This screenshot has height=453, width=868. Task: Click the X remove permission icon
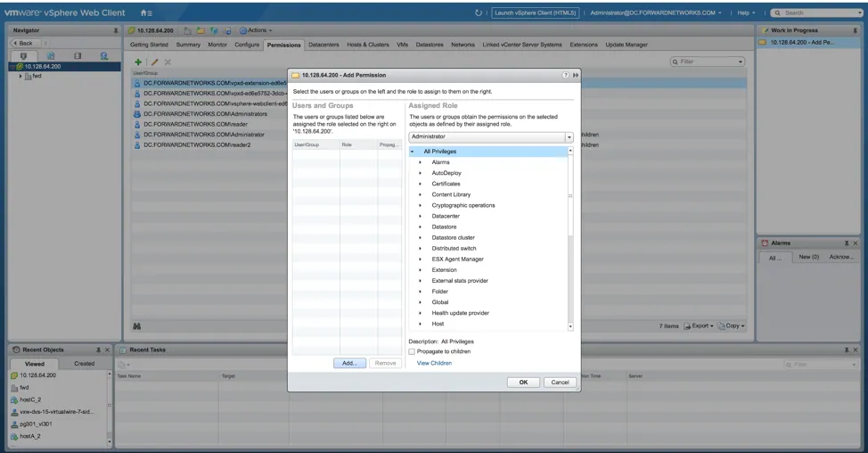pyautogui.click(x=168, y=62)
